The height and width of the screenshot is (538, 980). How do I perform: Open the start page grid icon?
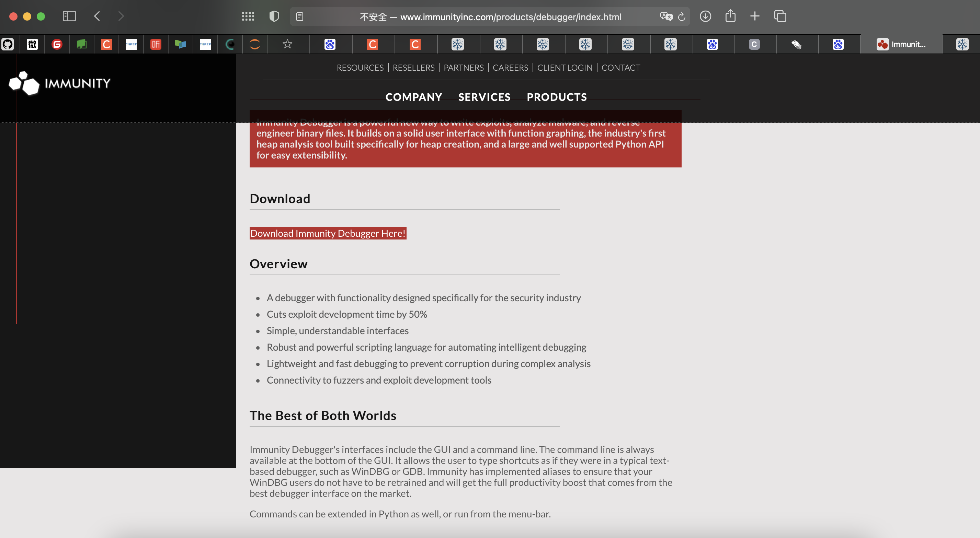(x=248, y=16)
